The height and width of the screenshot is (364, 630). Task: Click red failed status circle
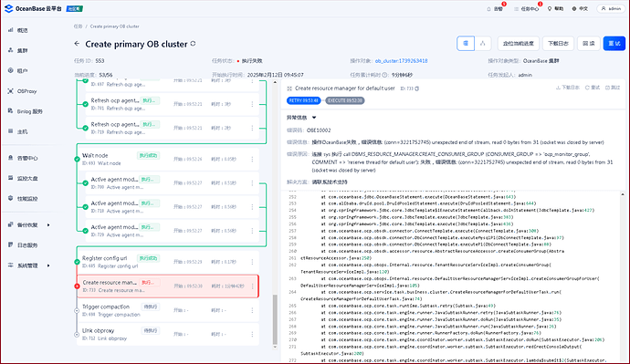[x=77, y=286]
